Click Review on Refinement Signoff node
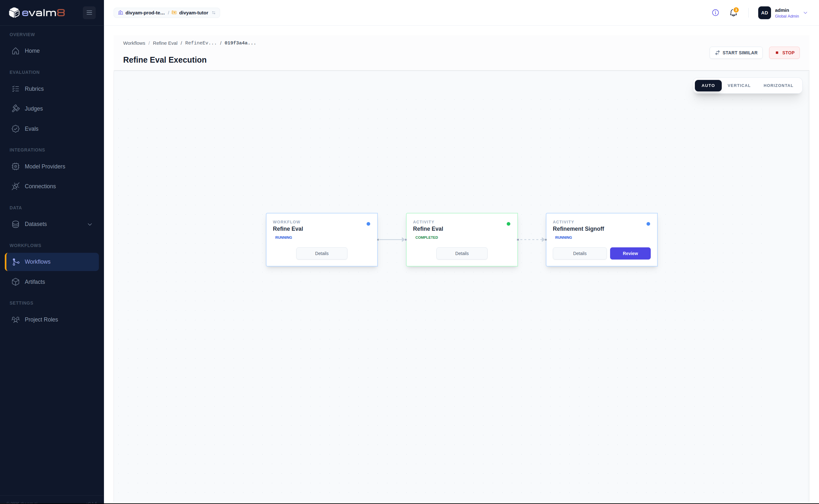This screenshot has width=819, height=504. [630, 253]
